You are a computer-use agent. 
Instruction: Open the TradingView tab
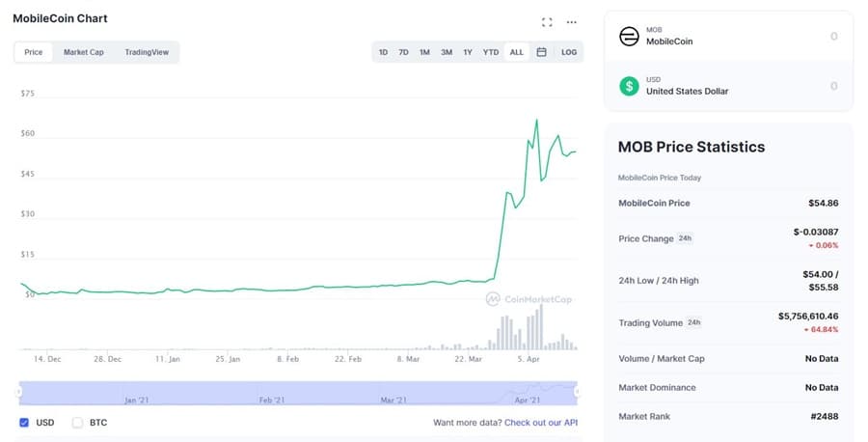click(147, 52)
